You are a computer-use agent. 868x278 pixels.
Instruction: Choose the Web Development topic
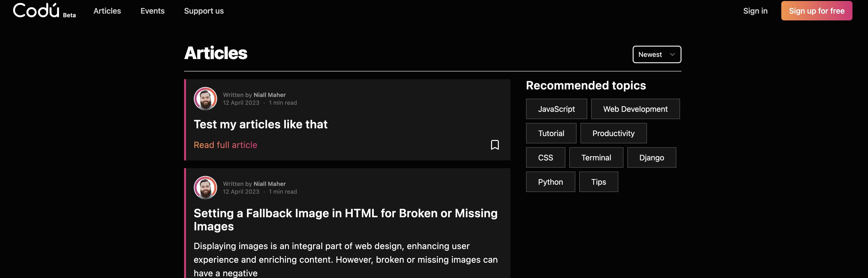click(x=635, y=109)
